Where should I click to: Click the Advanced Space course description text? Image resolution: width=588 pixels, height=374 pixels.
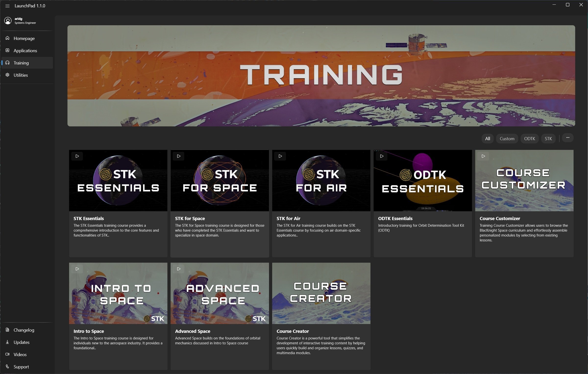218,340
